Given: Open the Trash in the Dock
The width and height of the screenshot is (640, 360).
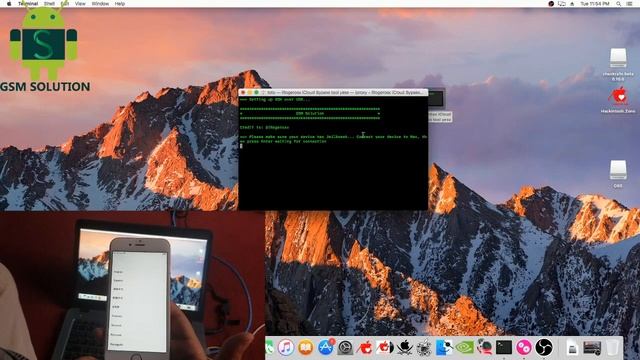Looking at the screenshot, I should tap(612, 348).
